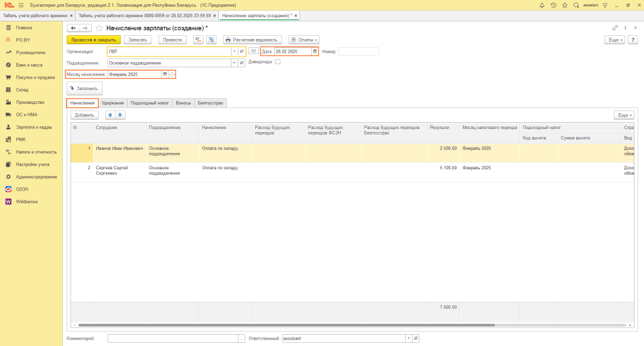This screenshot has height=346, width=644.
Task: Get link to document icon
Action: [x=615, y=28]
